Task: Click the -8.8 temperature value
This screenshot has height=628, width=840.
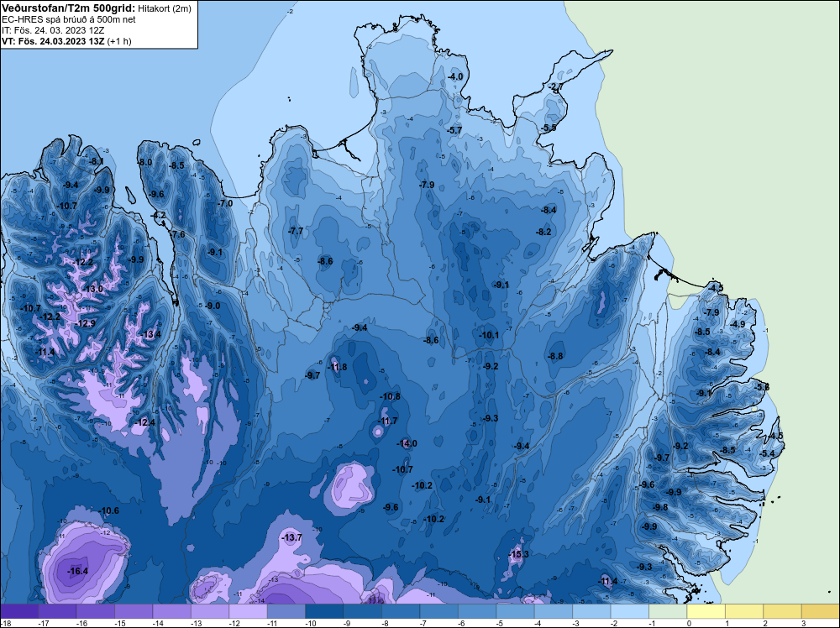Action: [x=555, y=356]
